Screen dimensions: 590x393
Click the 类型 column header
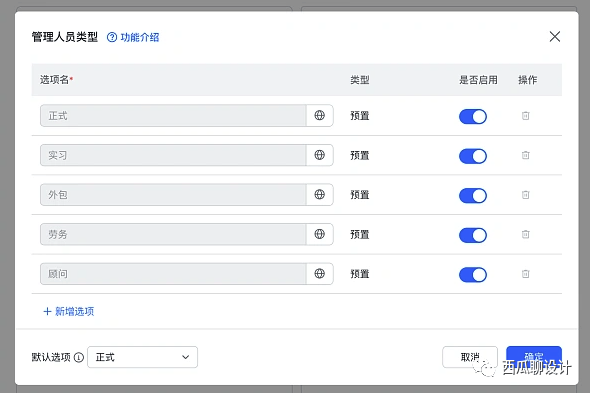[x=360, y=80]
